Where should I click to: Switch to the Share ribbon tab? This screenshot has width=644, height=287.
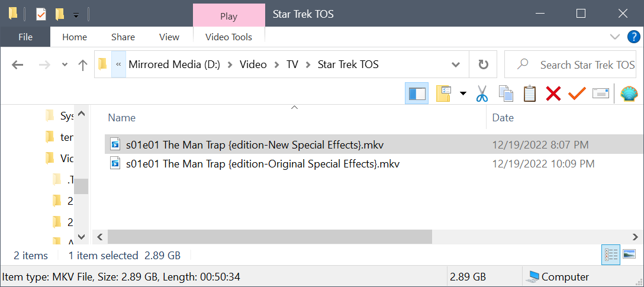click(x=123, y=37)
